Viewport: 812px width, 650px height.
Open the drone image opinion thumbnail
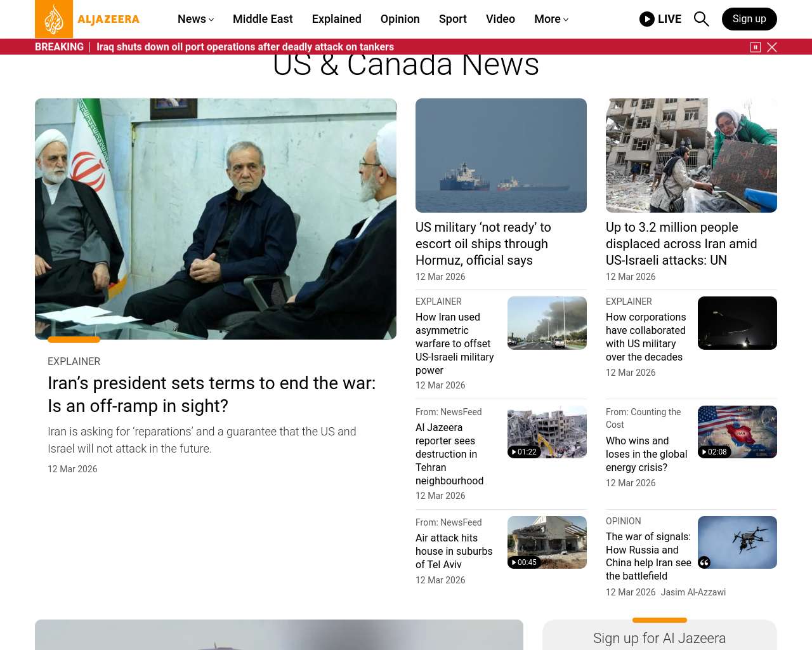737,542
